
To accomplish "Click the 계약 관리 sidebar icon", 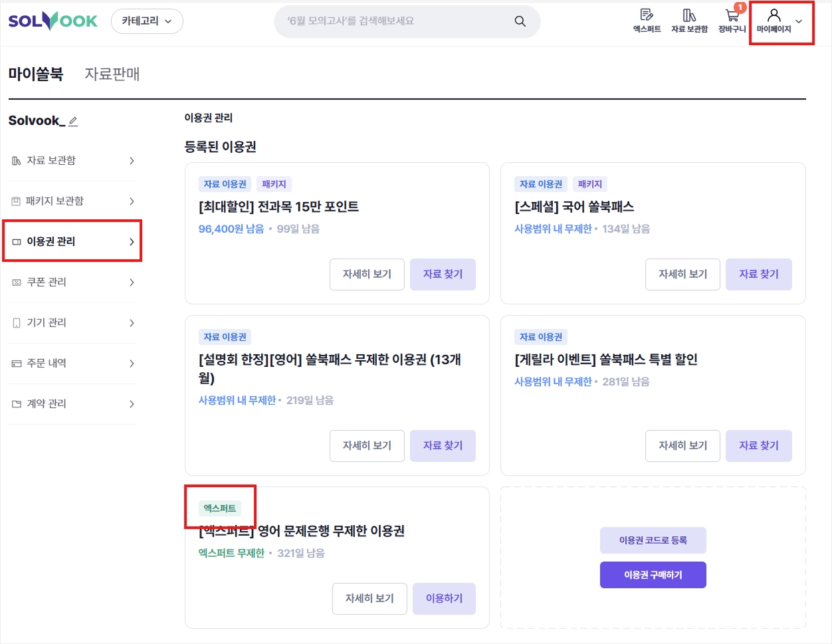I will coord(17,404).
